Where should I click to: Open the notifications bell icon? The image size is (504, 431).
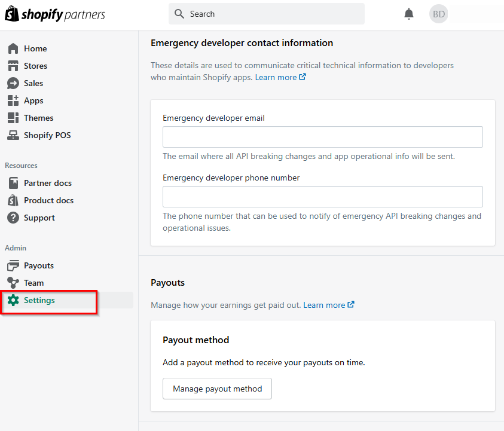409,14
